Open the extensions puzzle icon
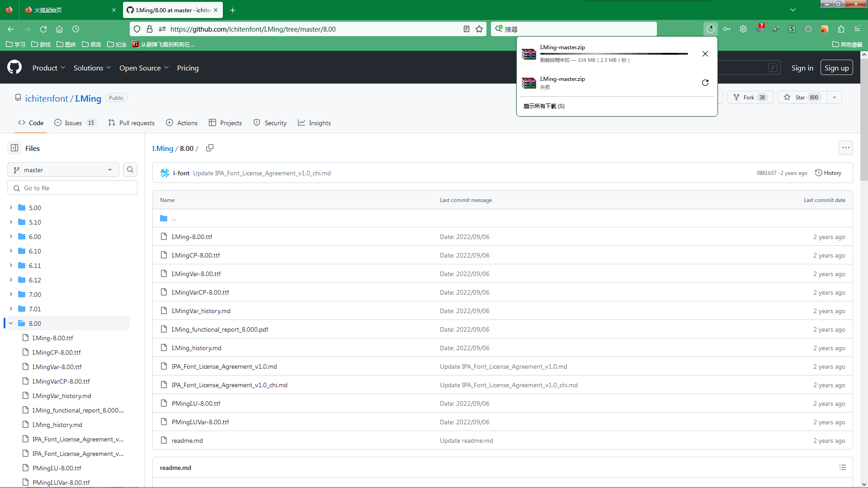 coord(841,29)
